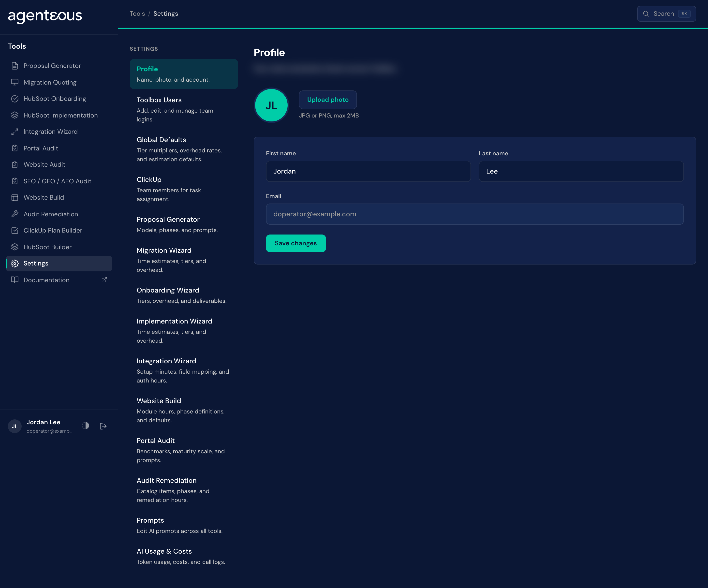
Task: Click Portal Audit clipboard icon
Action: 15,148
